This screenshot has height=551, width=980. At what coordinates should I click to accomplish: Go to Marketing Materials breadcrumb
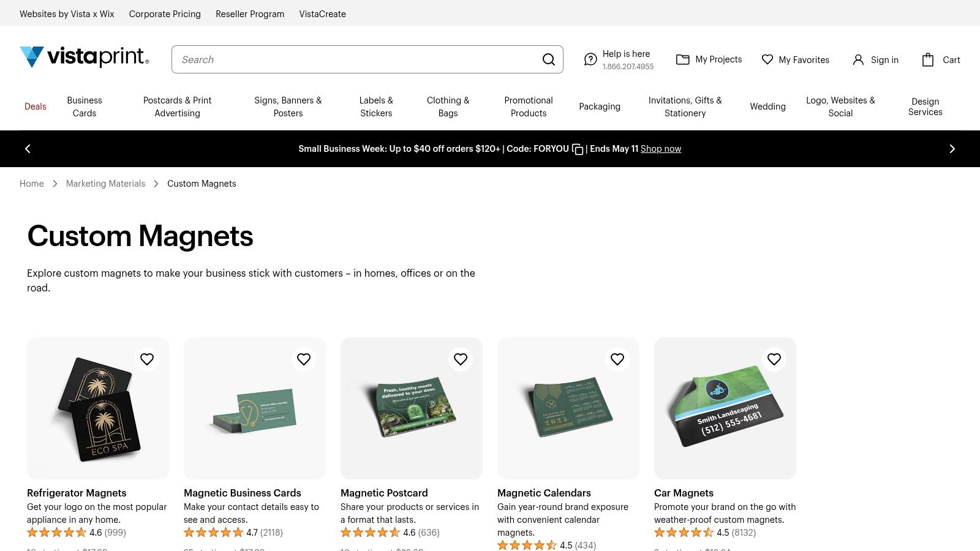tap(105, 184)
